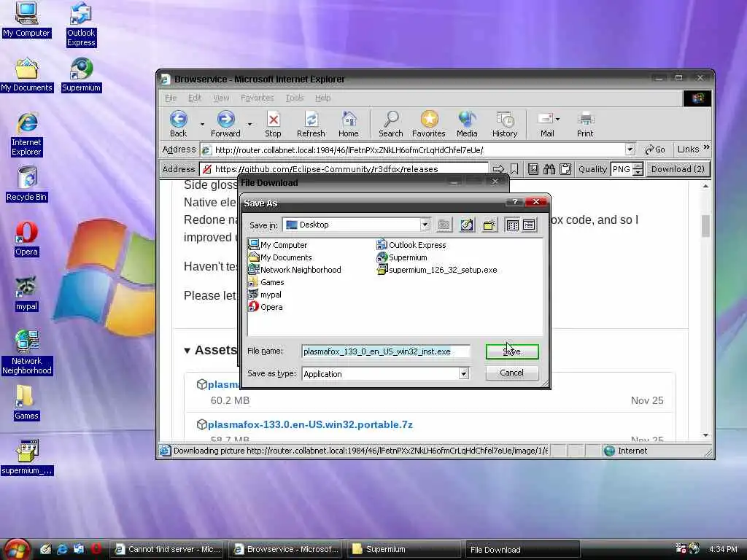Viewport: 747px width, 560px height.
Task: Go up one folder level icon
Action: [x=444, y=225]
